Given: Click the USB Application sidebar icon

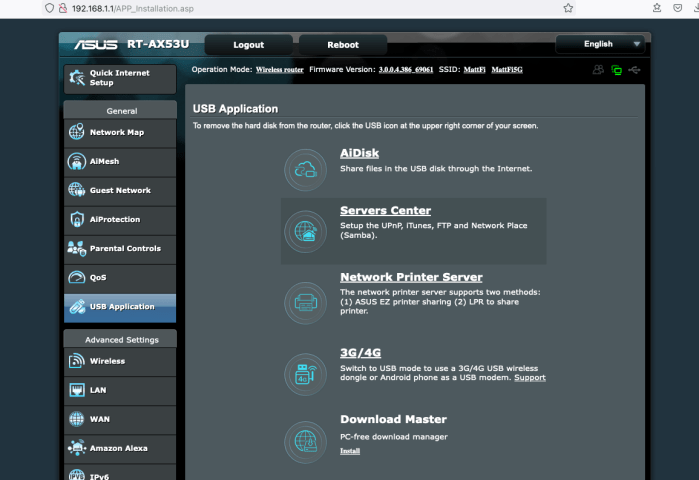Looking at the screenshot, I should [77, 307].
